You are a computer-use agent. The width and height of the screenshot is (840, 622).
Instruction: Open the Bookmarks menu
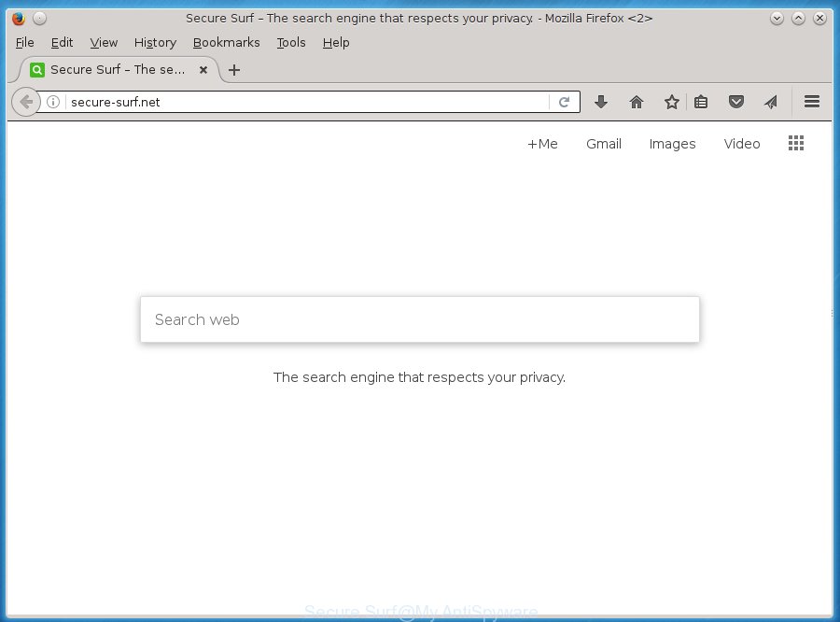[x=226, y=42]
